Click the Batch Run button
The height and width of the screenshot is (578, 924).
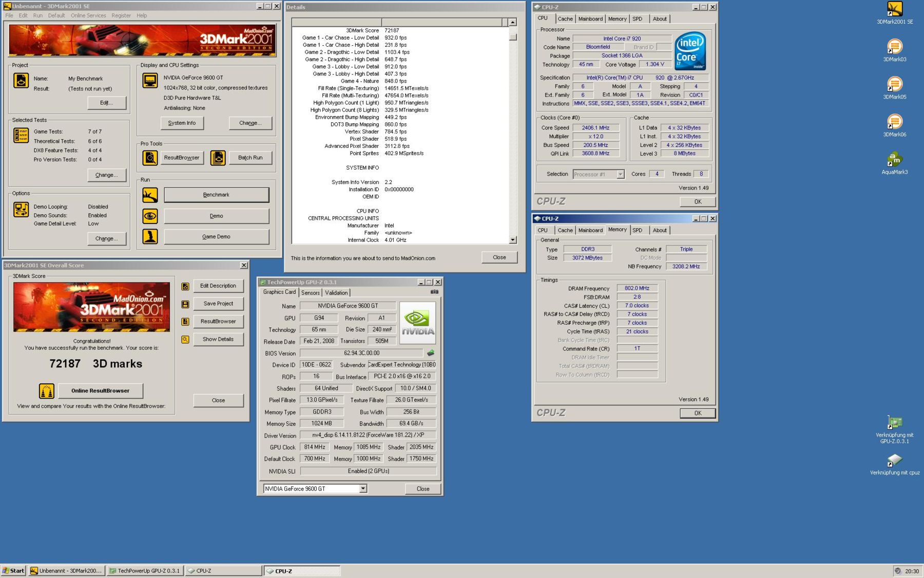(x=250, y=158)
